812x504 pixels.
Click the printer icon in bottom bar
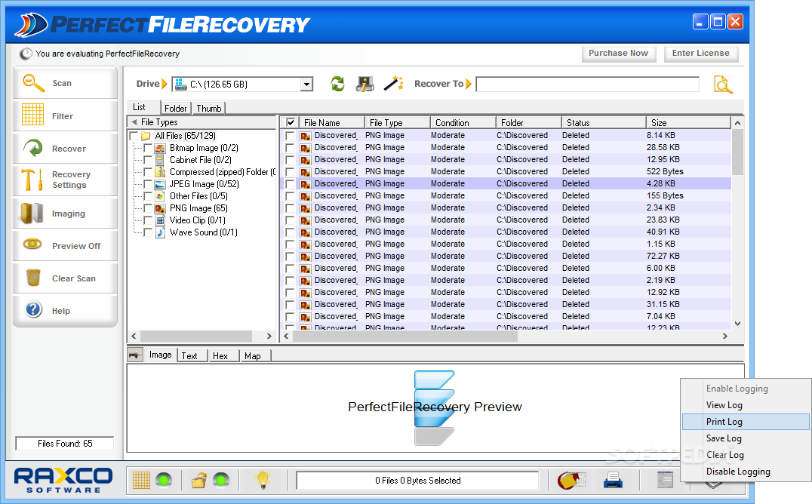click(613, 480)
